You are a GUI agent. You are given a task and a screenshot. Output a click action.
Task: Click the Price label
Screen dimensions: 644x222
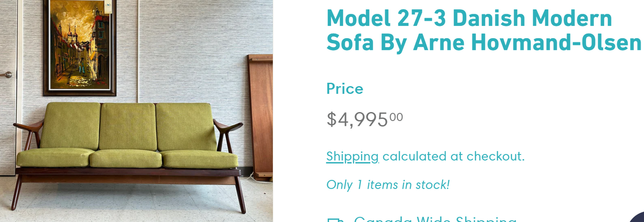pos(345,89)
